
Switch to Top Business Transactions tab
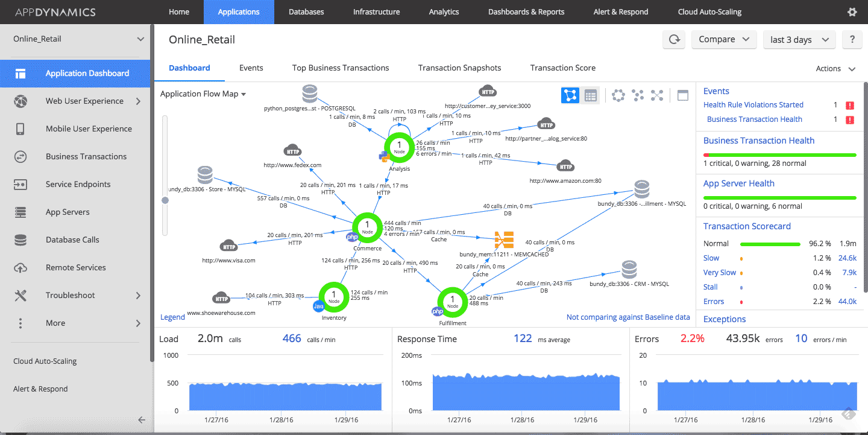[341, 68]
